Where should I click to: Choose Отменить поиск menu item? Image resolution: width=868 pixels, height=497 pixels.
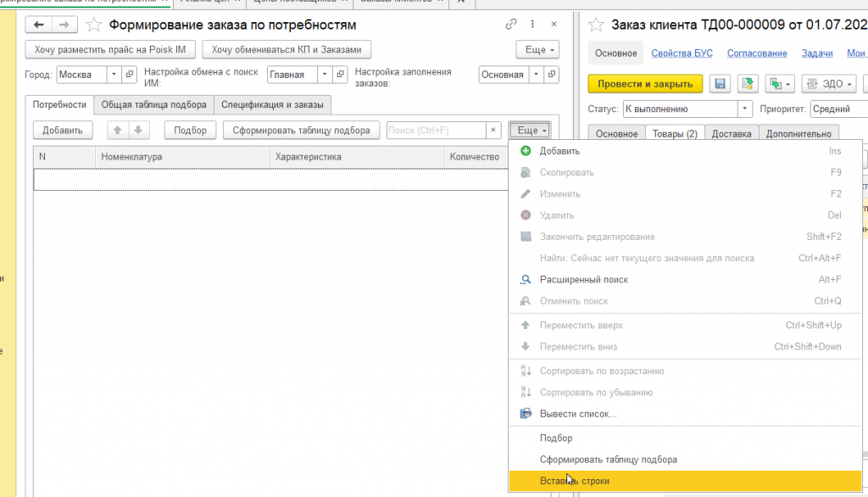coord(685,301)
